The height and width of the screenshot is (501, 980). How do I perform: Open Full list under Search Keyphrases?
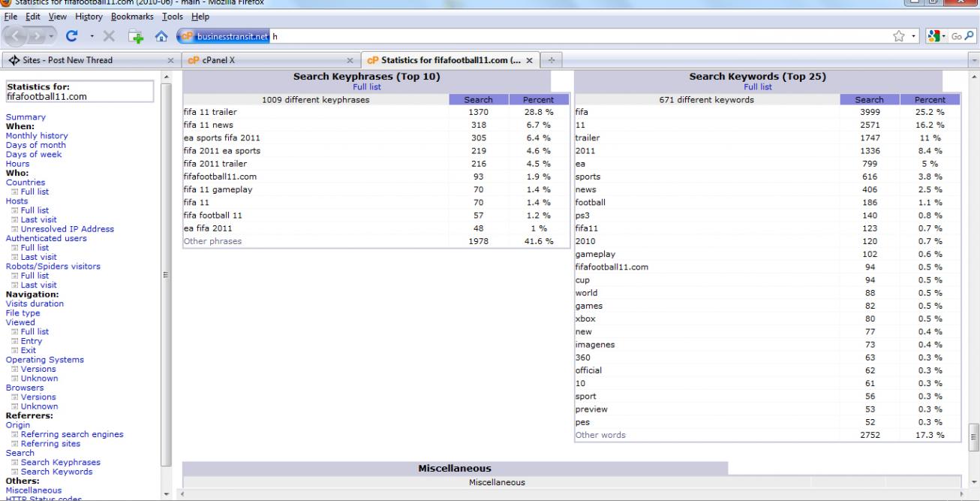[x=367, y=87]
